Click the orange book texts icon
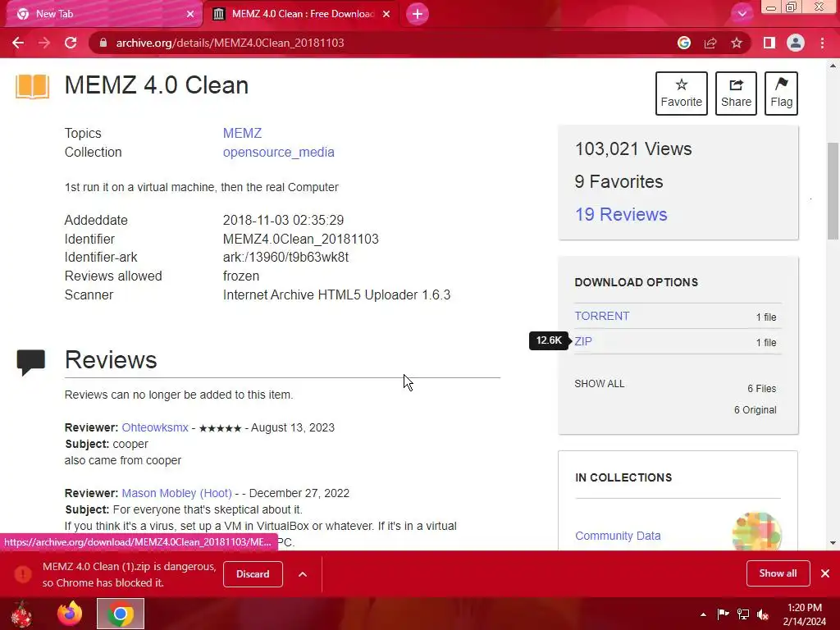 coord(32,87)
